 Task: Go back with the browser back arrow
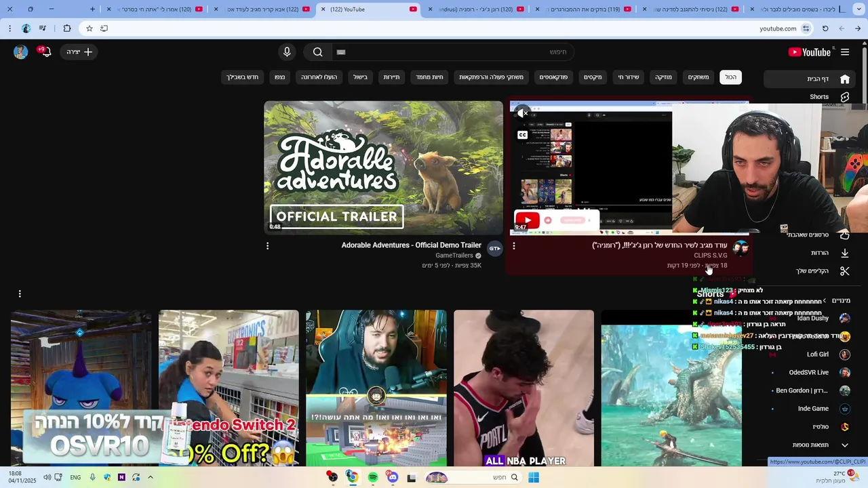pos(858,28)
